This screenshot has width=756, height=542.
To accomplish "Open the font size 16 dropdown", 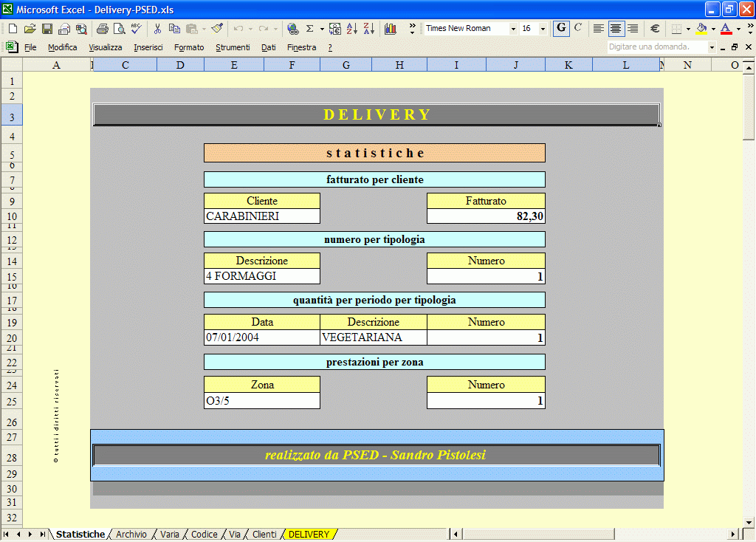I will point(543,29).
